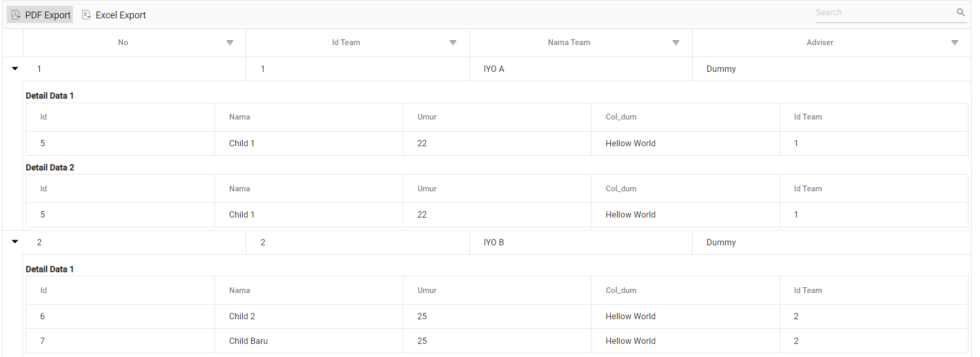Sort by the Nama Team column header
980x357 pixels.
569,42
